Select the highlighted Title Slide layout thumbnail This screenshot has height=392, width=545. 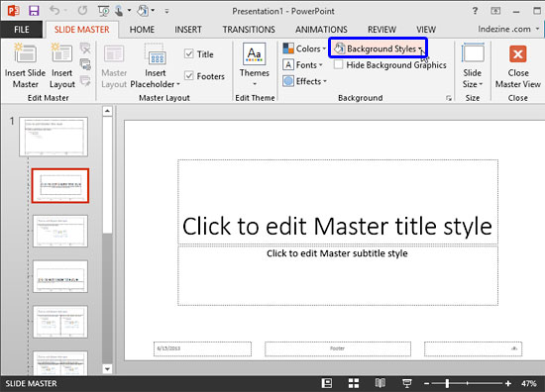coord(60,186)
